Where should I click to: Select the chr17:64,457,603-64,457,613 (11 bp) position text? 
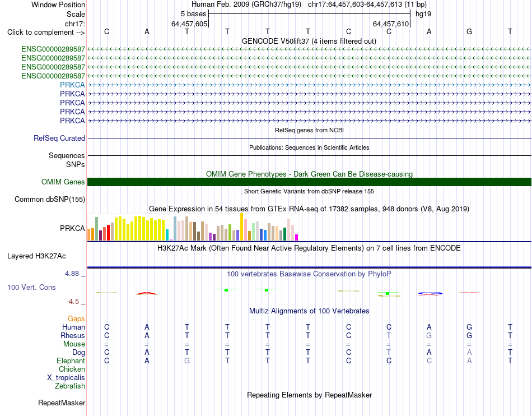(367, 4)
